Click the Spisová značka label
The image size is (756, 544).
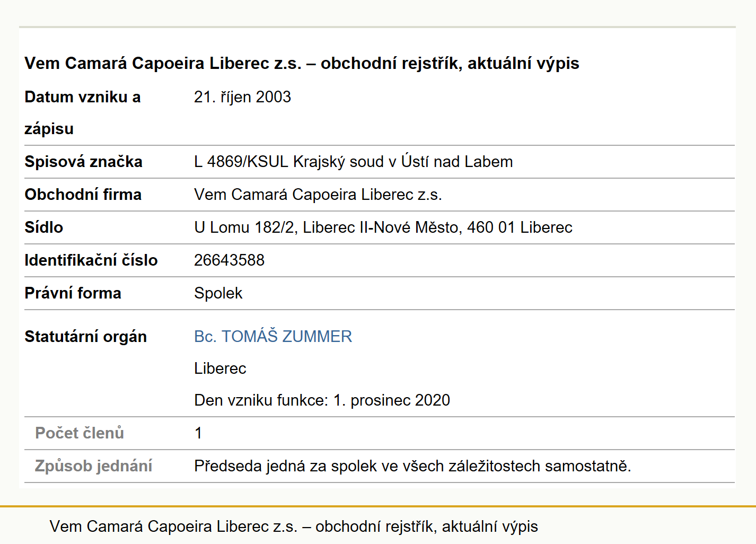(83, 162)
